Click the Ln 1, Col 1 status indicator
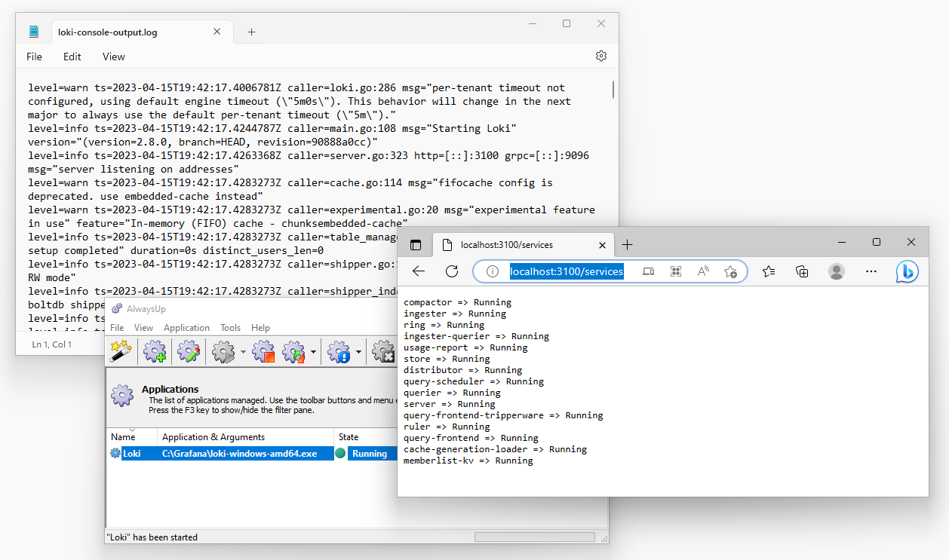Viewport: 949px width, 560px height. click(x=52, y=344)
